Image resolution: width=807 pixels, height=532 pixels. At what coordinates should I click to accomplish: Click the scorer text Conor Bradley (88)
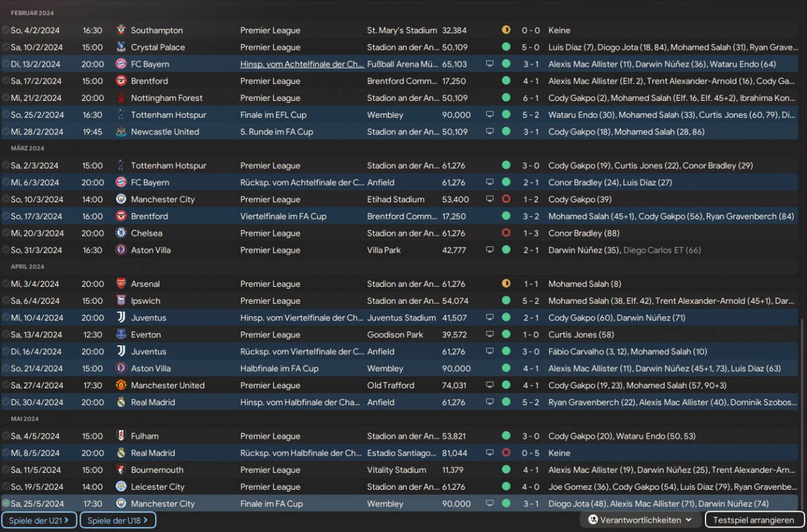tap(584, 233)
